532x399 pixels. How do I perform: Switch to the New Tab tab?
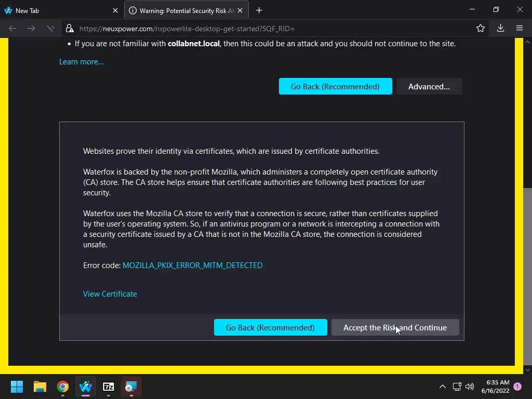tap(62, 10)
